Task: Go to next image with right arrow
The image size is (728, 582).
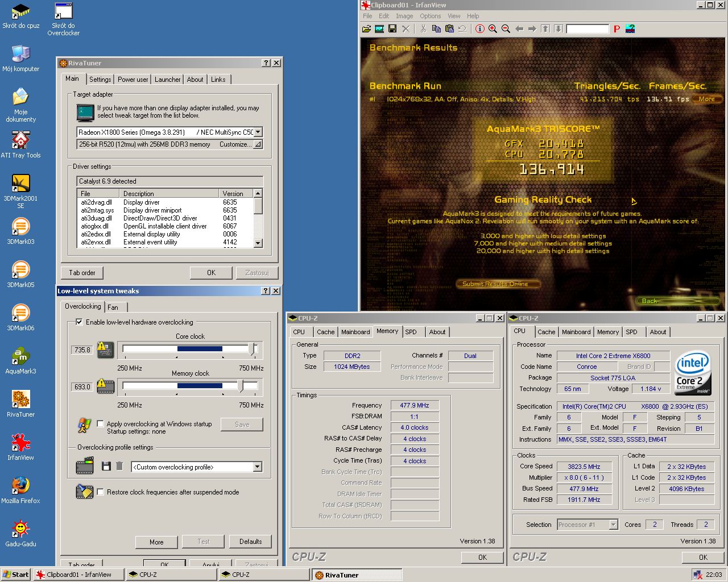Action: [x=532, y=29]
